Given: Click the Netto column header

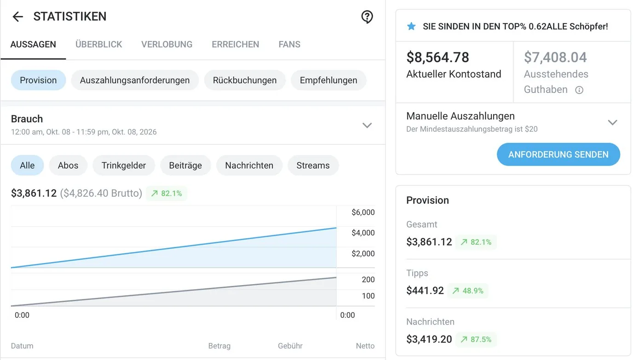Looking at the screenshot, I should click(x=365, y=346).
